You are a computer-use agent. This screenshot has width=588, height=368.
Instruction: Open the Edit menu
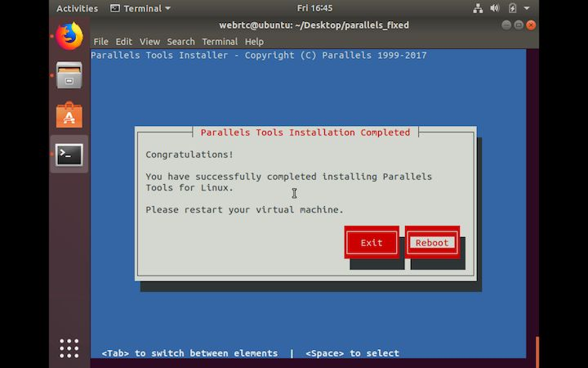[124, 42]
